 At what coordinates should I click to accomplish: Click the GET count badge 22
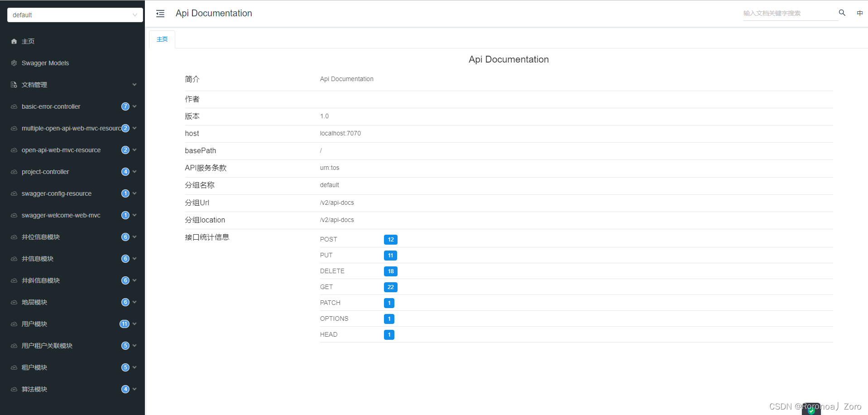coord(391,287)
